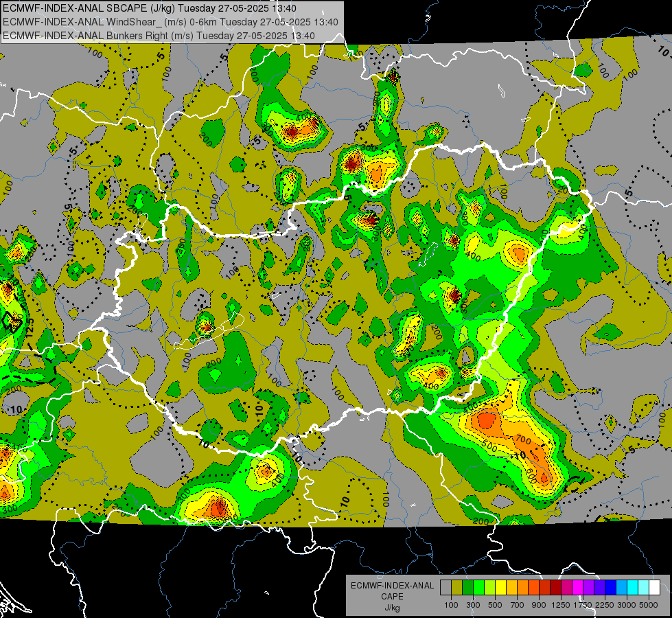
Task: Click the 12.5 shear contour label
Action: 29,328
